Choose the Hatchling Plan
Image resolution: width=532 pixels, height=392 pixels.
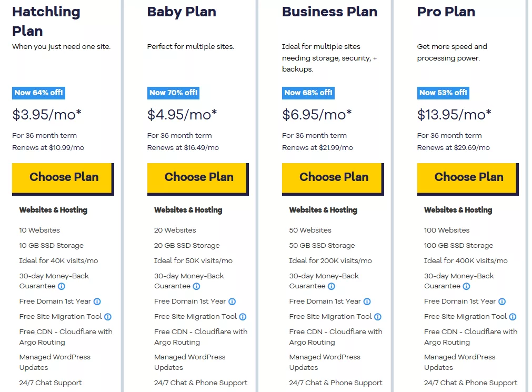63,177
